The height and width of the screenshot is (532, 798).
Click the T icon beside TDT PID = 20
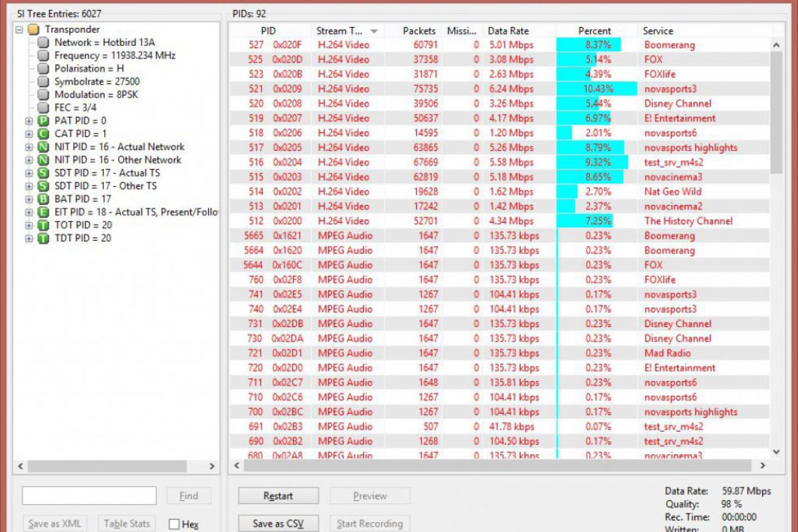[x=43, y=238]
